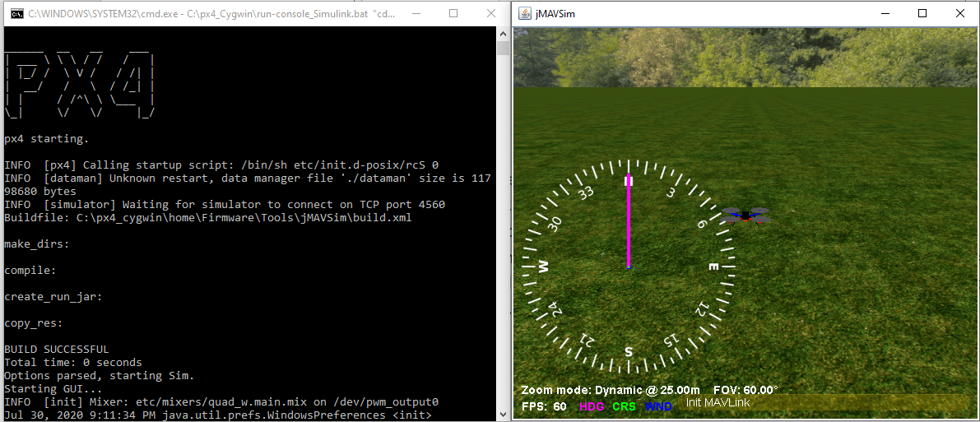The width and height of the screenshot is (980, 422).
Task: Click the jMAVSim Java icon in title bar
Action: coord(523,14)
